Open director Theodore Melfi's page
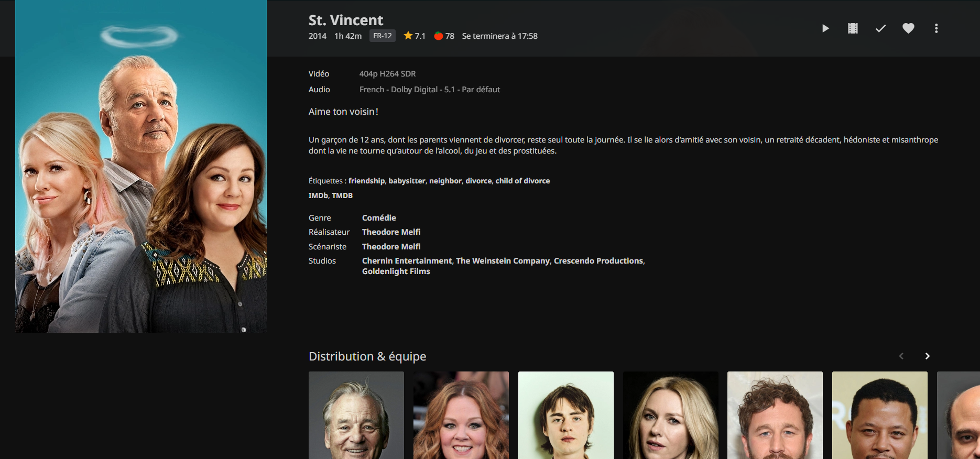Viewport: 980px width, 459px height. point(391,232)
